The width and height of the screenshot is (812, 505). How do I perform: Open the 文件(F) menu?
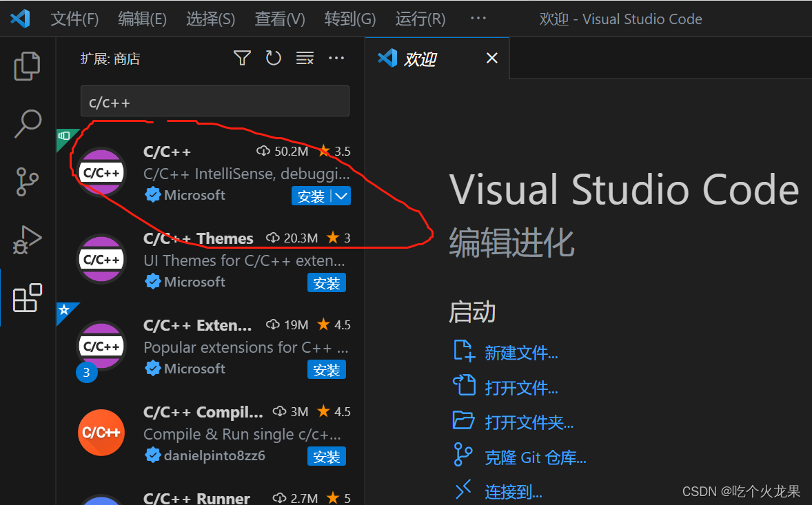pos(74,19)
